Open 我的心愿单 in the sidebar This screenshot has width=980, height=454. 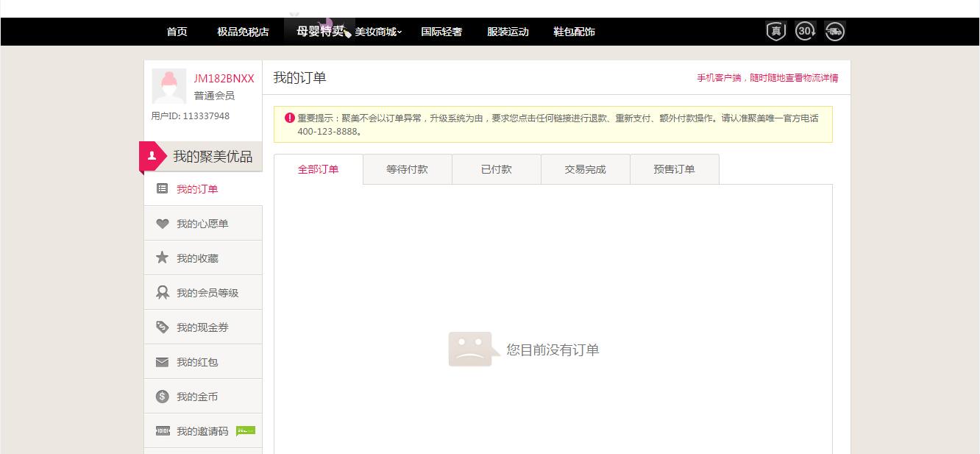(x=203, y=224)
